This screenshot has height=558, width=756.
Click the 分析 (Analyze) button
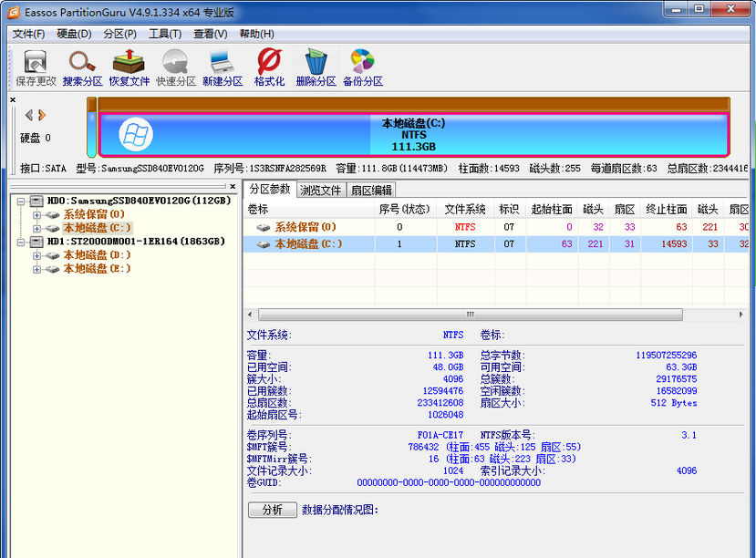[x=272, y=510]
